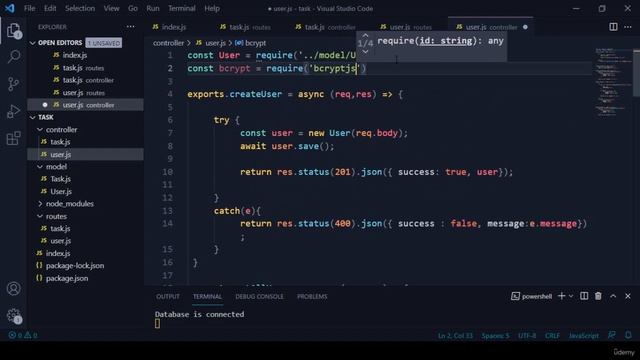Switch to the Debug Console tab

point(259,296)
